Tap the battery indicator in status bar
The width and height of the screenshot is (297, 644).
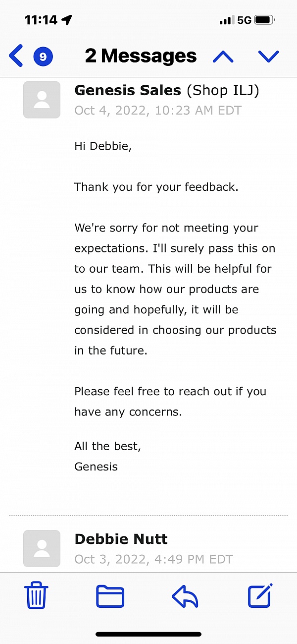tap(265, 20)
